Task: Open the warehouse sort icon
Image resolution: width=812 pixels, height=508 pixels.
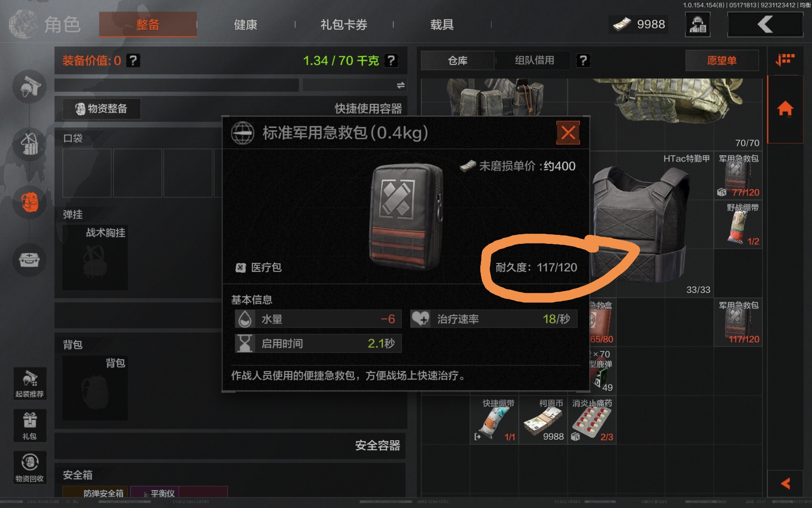Action: (x=785, y=60)
